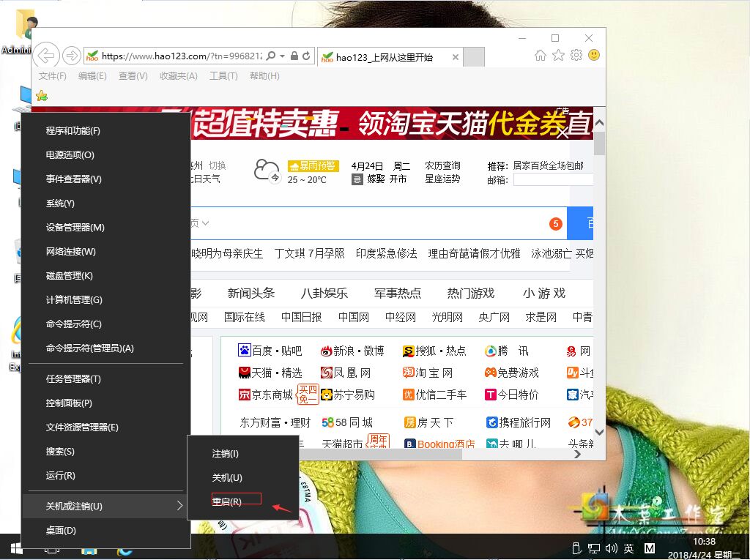Image resolution: width=750 pixels, height=560 pixels.
Task: Open the volume speaker tray icon
Action: click(x=612, y=548)
